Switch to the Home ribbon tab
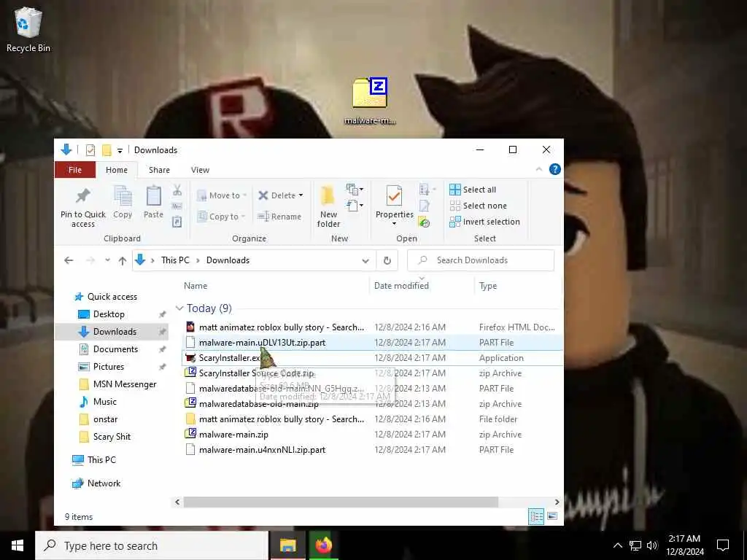This screenshot has height=560, width=747. 117,170
